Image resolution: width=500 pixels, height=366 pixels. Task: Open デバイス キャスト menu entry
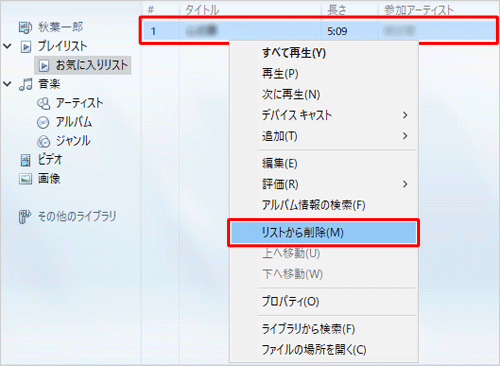324,115
